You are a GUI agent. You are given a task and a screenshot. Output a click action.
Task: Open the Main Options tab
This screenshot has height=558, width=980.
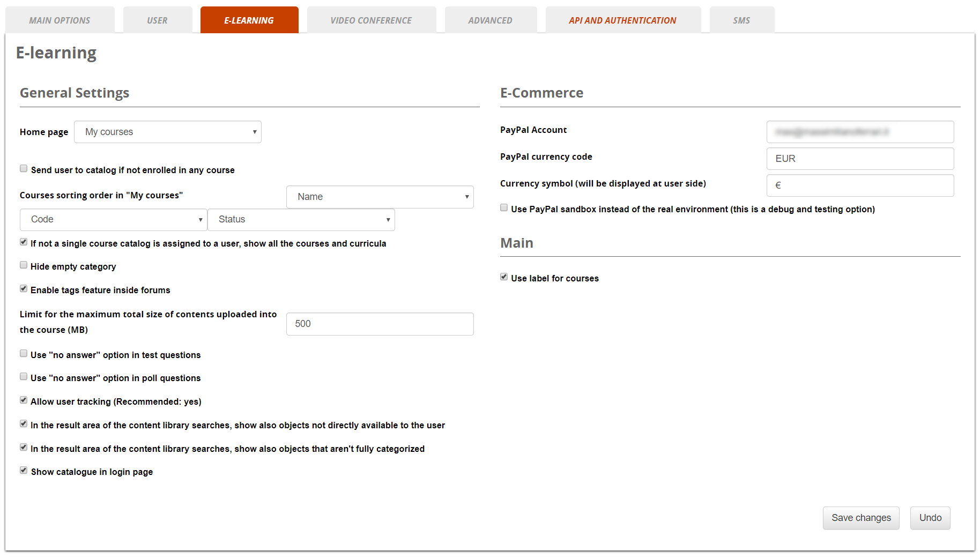60,20
